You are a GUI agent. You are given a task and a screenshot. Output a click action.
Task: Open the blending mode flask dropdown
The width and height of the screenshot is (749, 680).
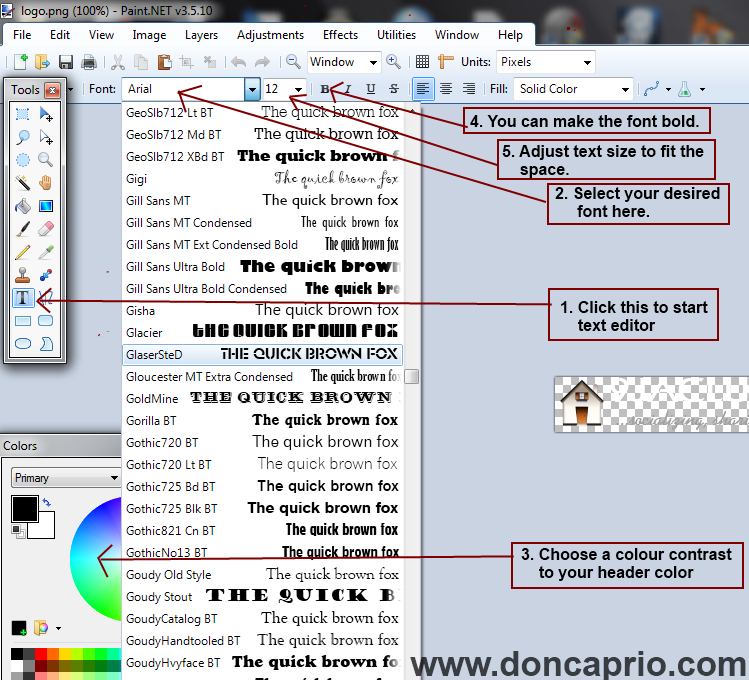[702, 89]
